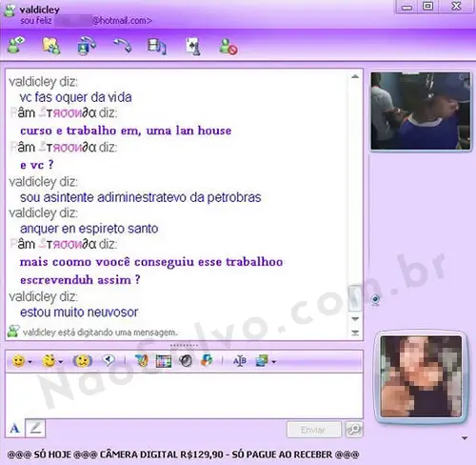Click 'valdicley está digitando uma mensagem' status
Screen dimensions: 476x465
pos(100,333)
